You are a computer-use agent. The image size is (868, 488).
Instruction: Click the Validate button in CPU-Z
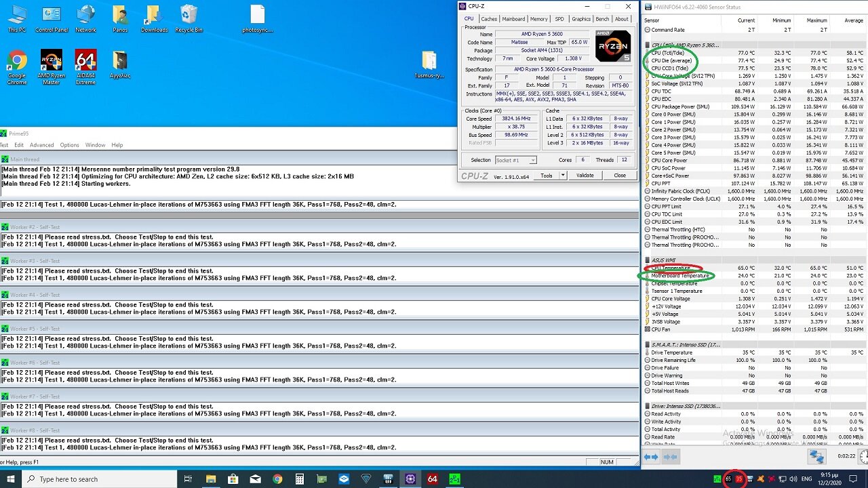(x=585, y=176)
